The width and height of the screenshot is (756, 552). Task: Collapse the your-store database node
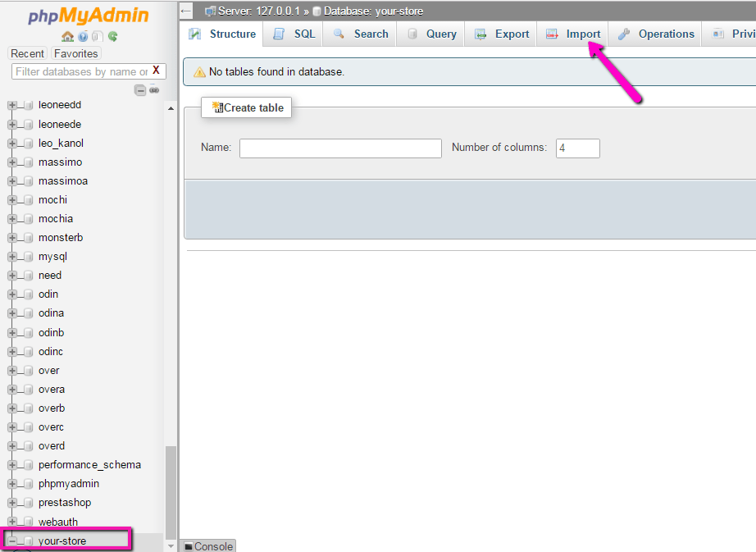[x=12, y=541]
